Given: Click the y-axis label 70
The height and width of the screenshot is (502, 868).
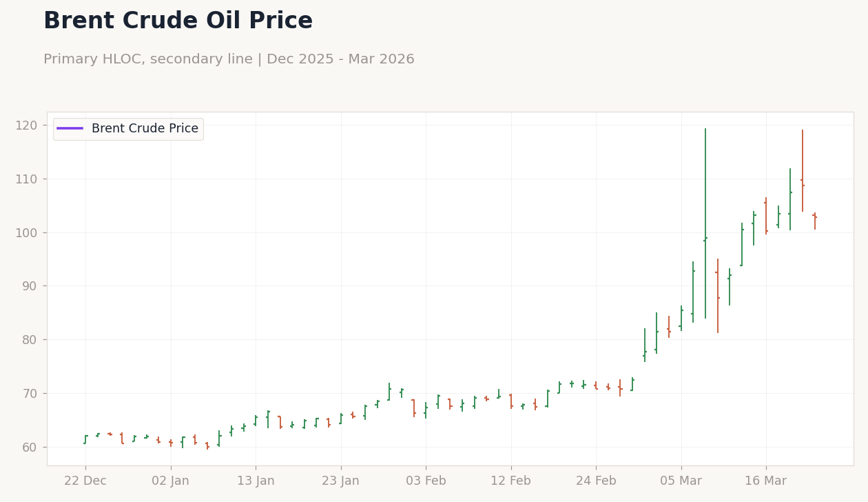Looking at the screenshot, I should pyautogui.click(x=29, y=394).
